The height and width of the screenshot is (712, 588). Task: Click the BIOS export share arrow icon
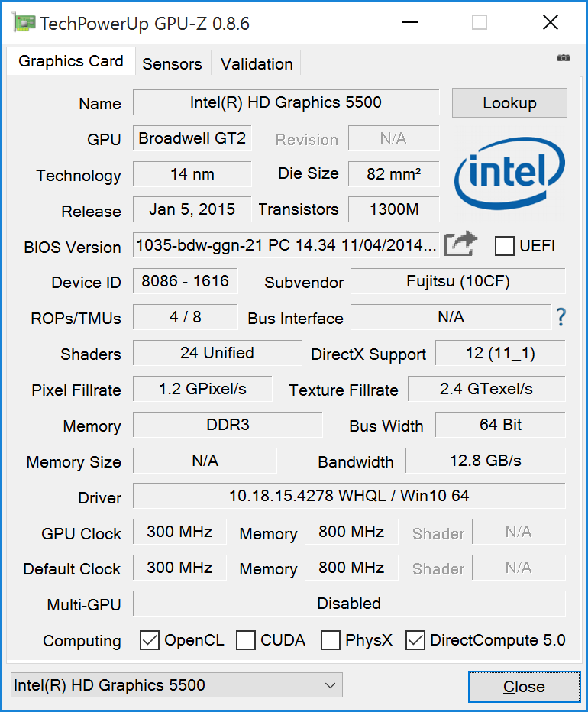[x=460, y=244]
